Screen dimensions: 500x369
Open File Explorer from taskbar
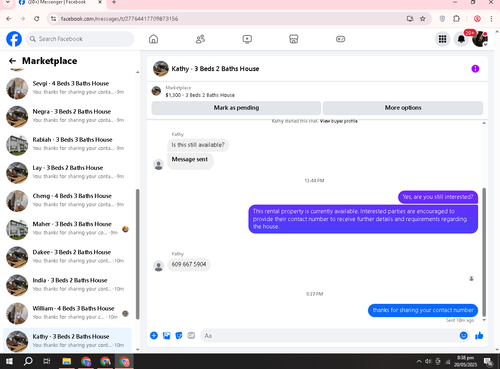pos(67,361)
